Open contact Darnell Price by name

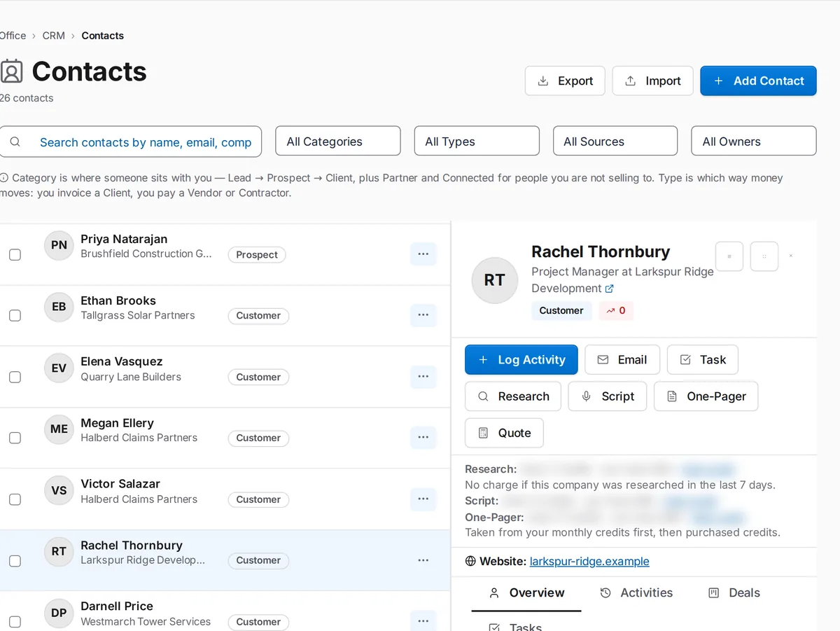click(x=117, y=606)
